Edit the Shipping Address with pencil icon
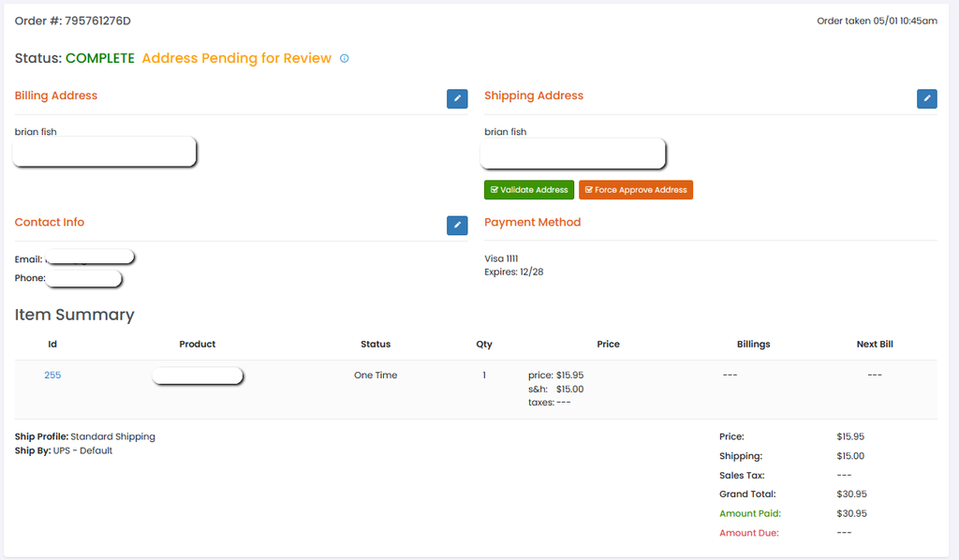 point(926,98)
